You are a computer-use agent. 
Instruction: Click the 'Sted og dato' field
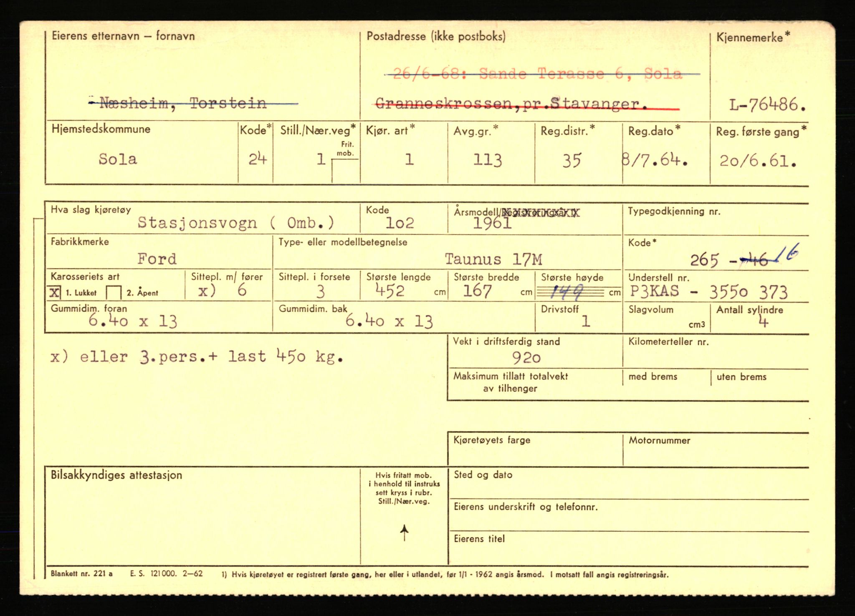(x=628, y=483)
